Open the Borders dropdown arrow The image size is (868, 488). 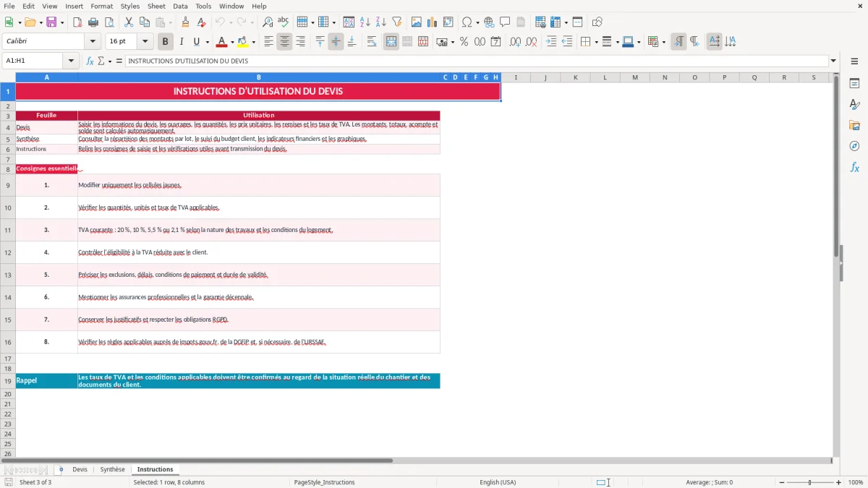point(595,42)
